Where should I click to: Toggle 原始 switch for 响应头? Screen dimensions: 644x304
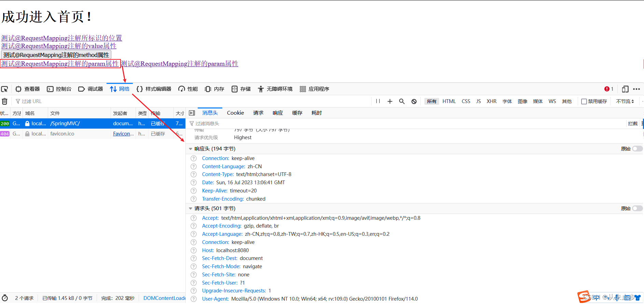[x=637, y=149]
